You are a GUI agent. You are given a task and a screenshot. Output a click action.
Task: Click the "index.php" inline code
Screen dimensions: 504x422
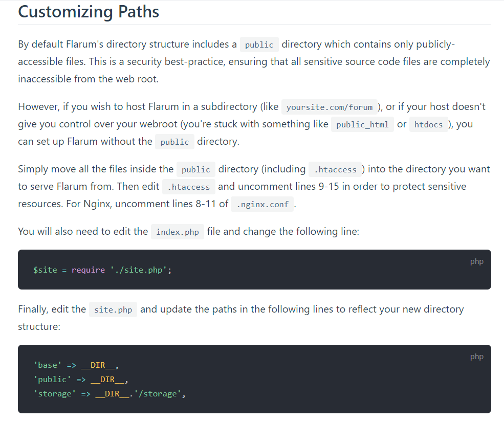point(177,232)
